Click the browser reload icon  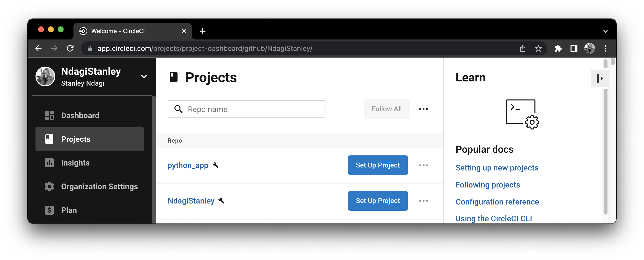pyautogui.click(x=70, y=48)
